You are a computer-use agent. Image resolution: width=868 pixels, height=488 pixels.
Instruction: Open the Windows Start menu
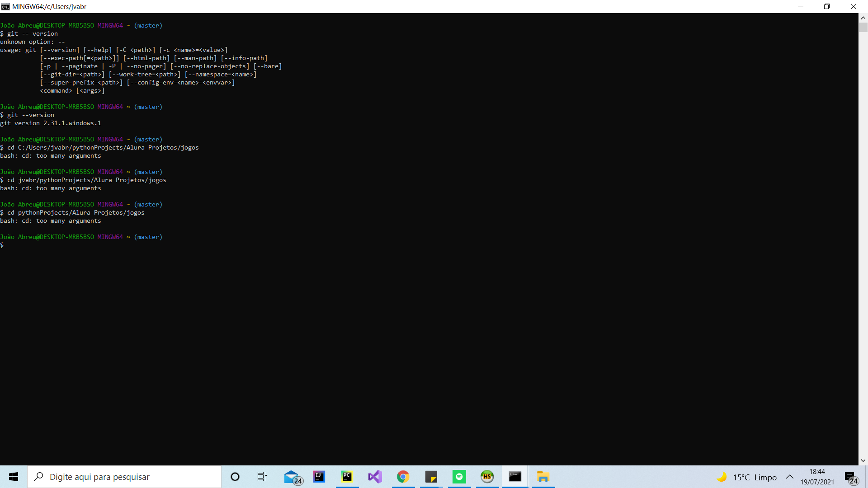pos(14,477)
